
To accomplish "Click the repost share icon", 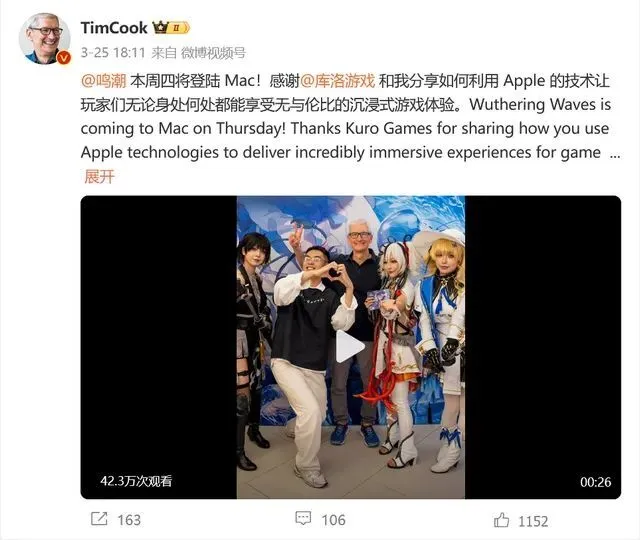I will (99, 519).
